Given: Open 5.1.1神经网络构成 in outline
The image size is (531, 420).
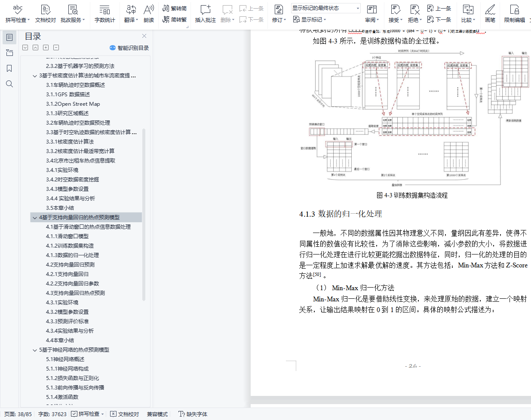Looking at the screenshot, I should [67, 369].
